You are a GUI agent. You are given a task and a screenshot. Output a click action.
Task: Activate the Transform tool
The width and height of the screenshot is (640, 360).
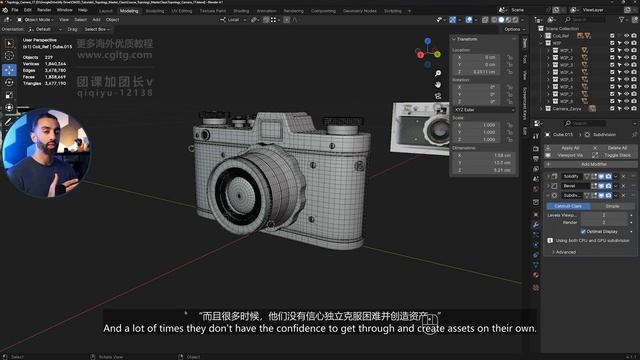point(9,107)
